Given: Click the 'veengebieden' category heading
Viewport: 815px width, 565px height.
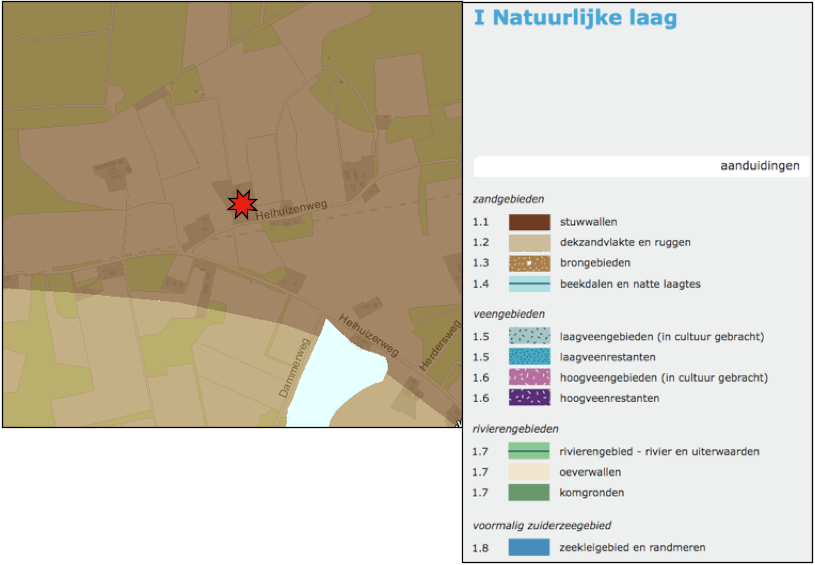Looking at the screenshot, I should pyautogui.click(x=509, y=314).
